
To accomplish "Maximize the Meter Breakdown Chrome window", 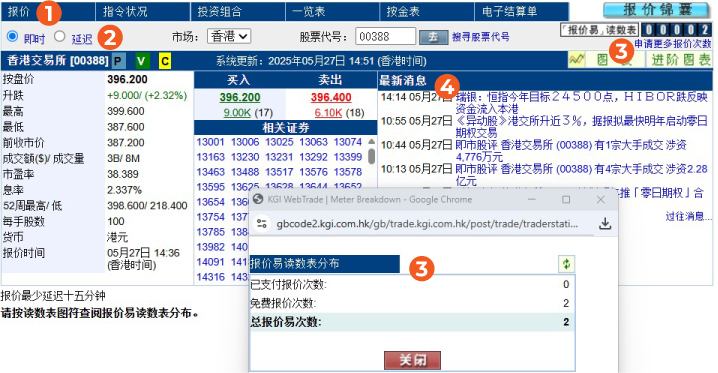I will 566,200.
